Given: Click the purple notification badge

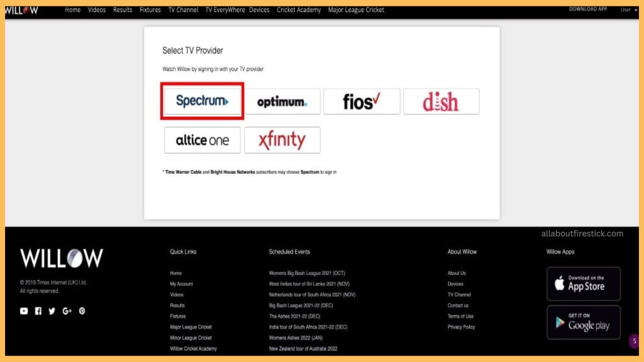Looking at the screenshot, I should 634,341.
